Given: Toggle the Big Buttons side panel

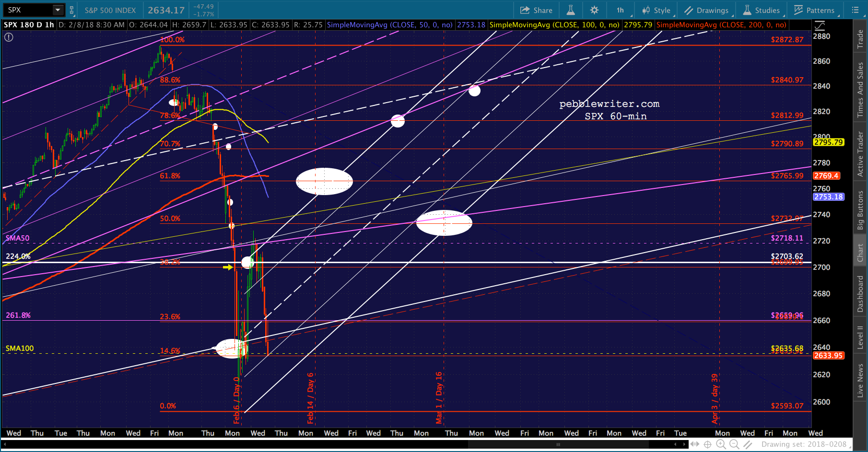Looking at the screenshot, I should point(860,210).
